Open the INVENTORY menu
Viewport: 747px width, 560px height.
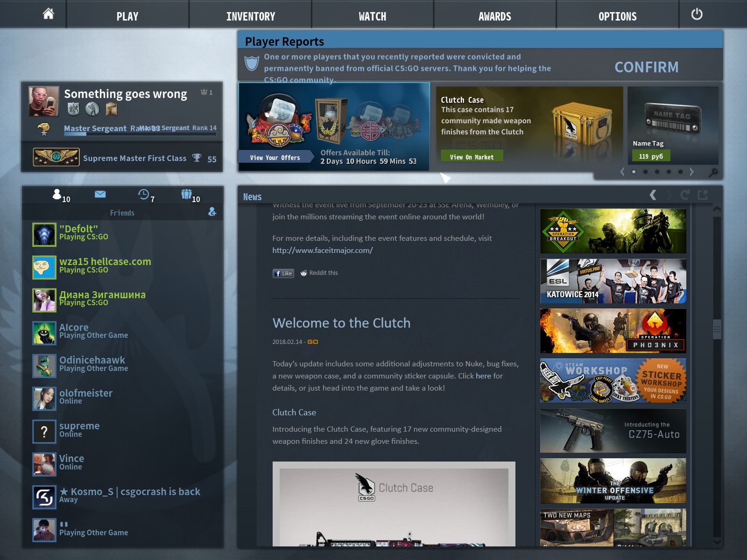[251, 16]
